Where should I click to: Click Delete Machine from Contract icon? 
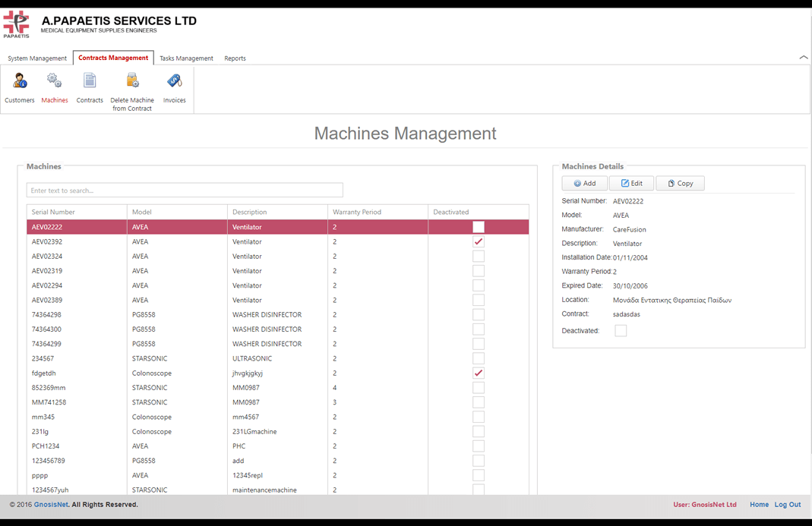click(x=132, y=81)
